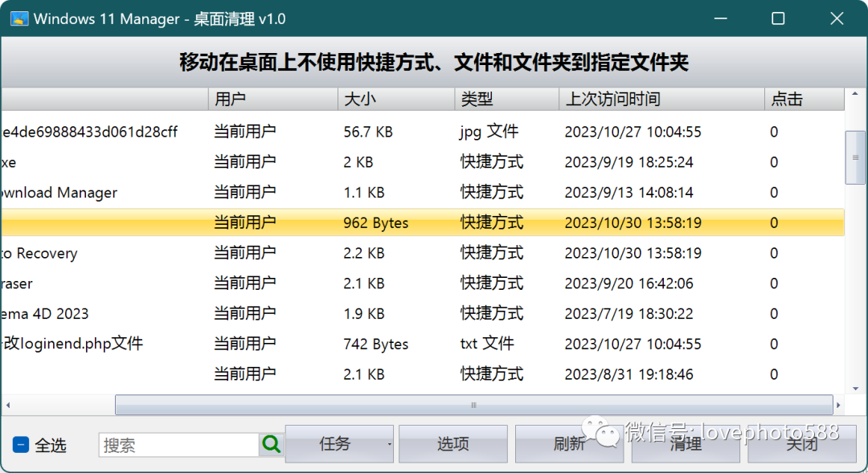Minimize the Windows 11 Manager window
Image resolution: width=868 pixels, height=473 pixels.
(x=721, y=18)
